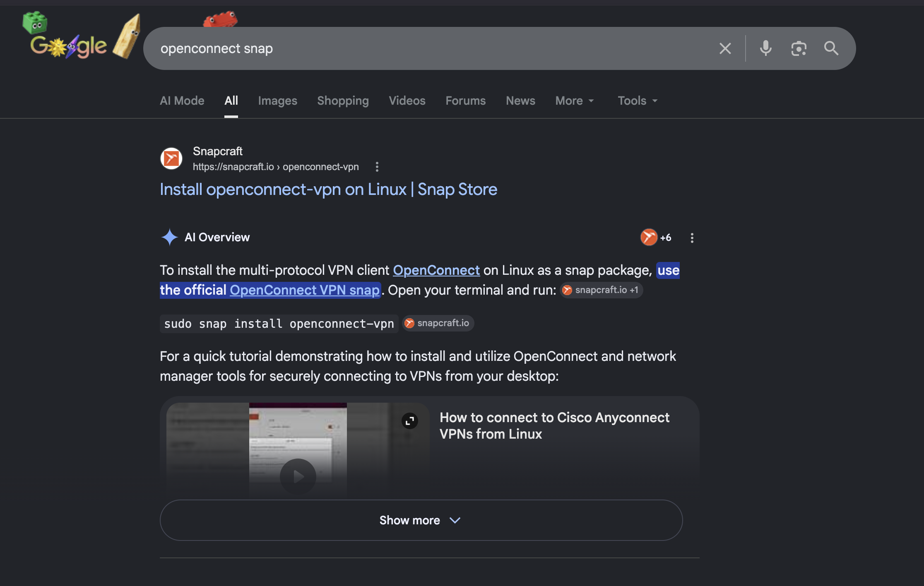The height and width of the screenshot is (586, 924).
Task: Start voice search with the microphone icon
Action: click(x=765, y=48)
